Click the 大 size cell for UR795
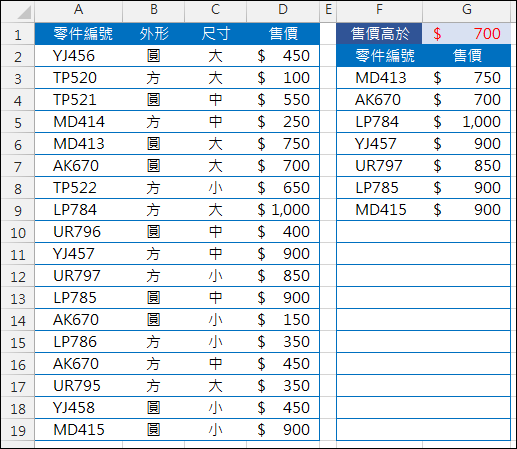This screenshot has height=449, width=517. coord(215,386)
